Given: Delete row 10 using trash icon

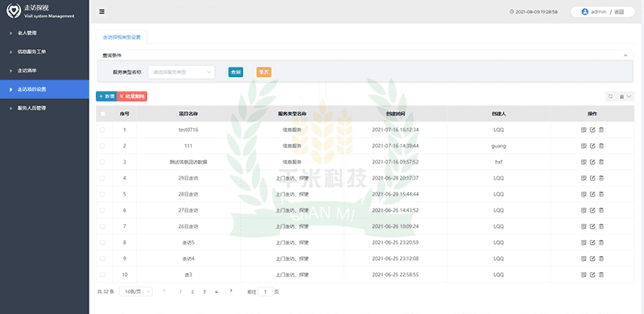Looking at the screenshot, I should pyautogui.click(x=601, y=275).
